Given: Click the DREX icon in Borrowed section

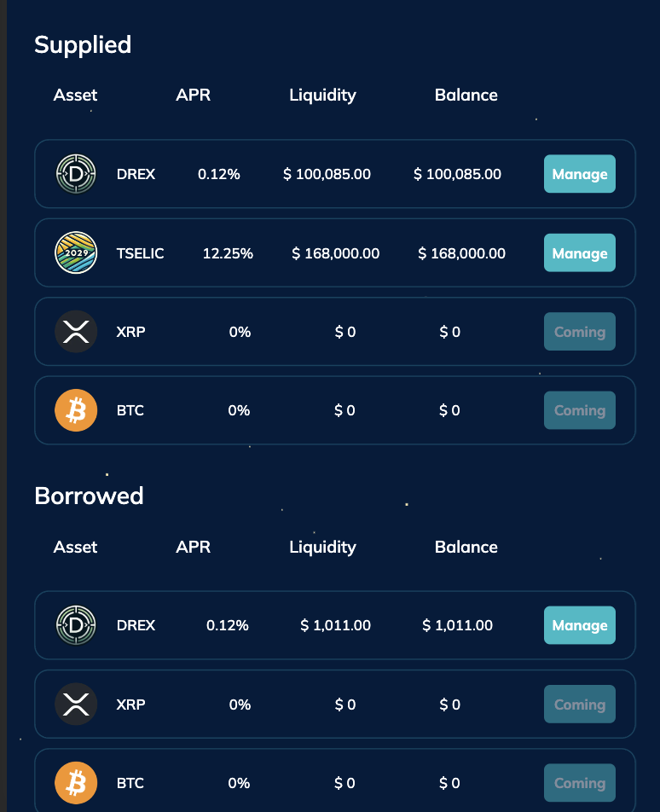Looking at the screenshot, I should [x=76, y=625].
